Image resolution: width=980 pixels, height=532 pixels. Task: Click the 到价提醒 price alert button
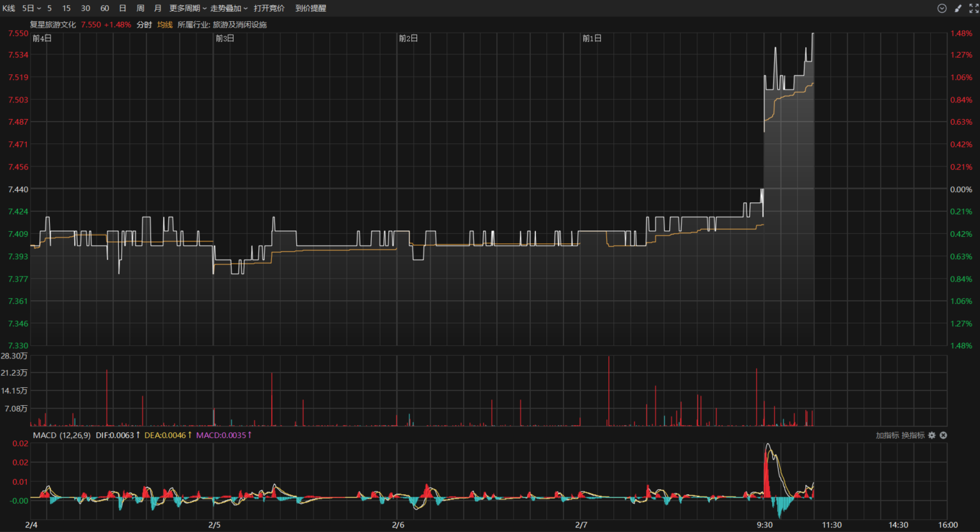[310, 8]
